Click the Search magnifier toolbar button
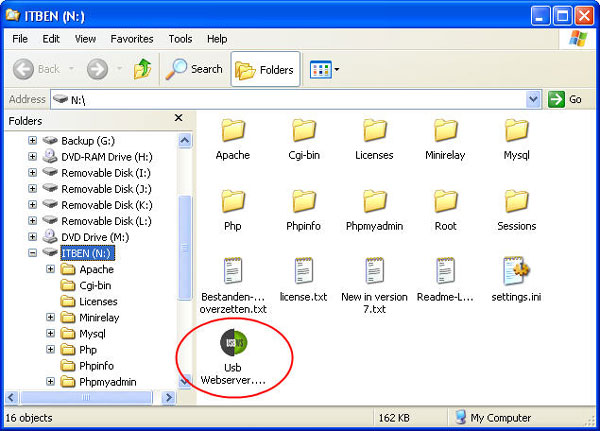Viewport: 600px width, 431px height. pos(194,69)
